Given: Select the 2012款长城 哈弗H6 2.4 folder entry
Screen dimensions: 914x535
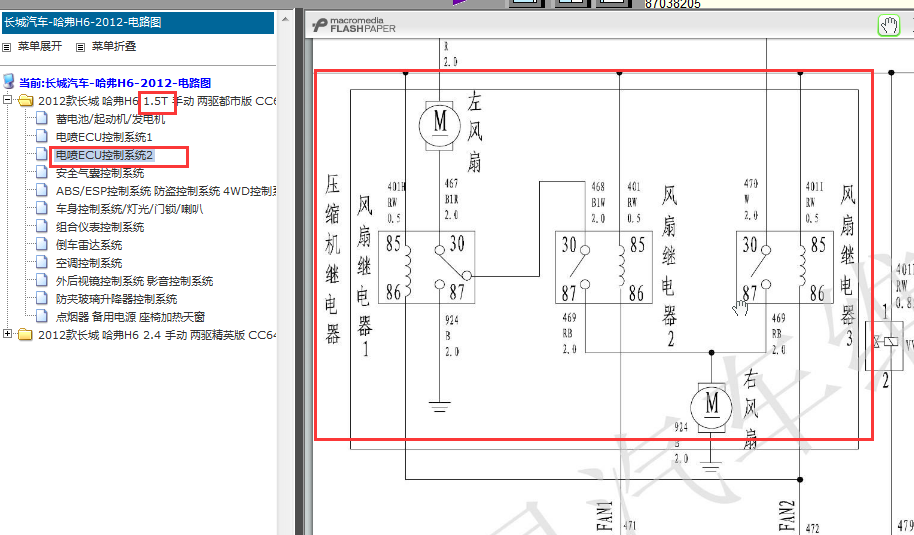Looking at the screenshot, I should click(157, 335).
